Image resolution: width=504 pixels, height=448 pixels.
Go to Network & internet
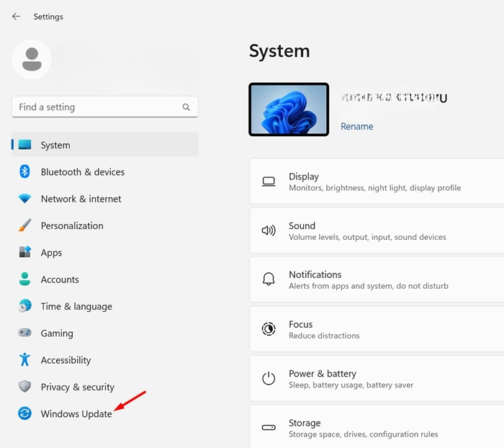[x=81, y=199]
